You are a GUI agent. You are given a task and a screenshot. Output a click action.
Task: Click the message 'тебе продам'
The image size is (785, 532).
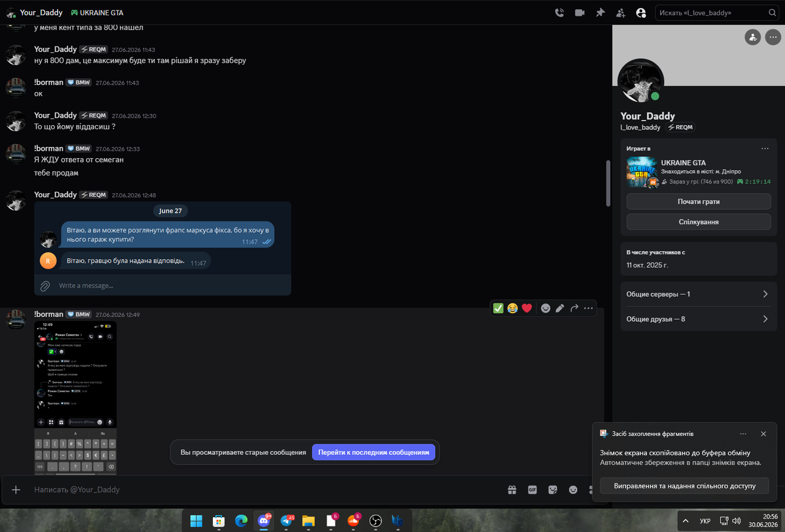(x=56, y=173)
